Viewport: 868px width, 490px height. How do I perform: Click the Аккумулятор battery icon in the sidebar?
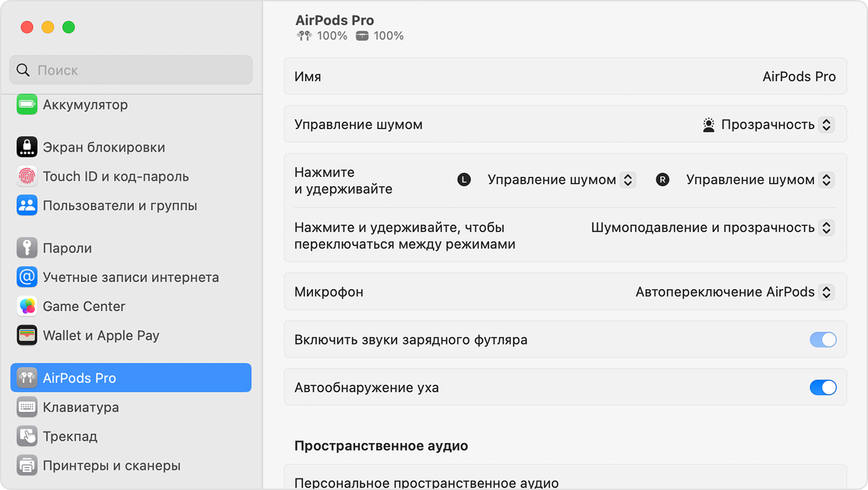27,104
